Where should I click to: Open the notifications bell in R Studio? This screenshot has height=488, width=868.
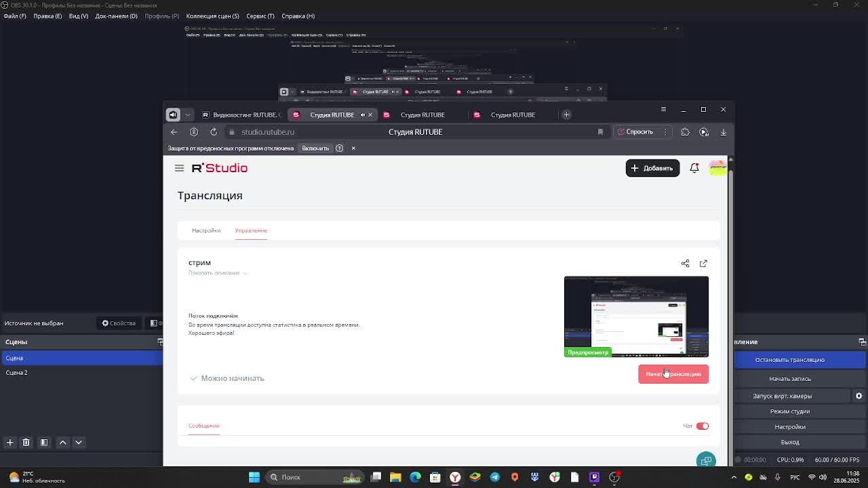point(694,168)
